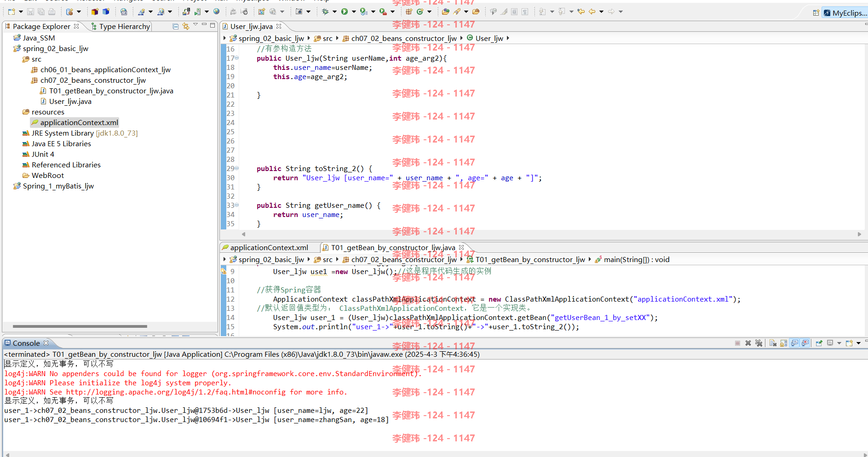
Task: Click main(String[]) breadcrumb in lower editor
Action: point(632,259)
